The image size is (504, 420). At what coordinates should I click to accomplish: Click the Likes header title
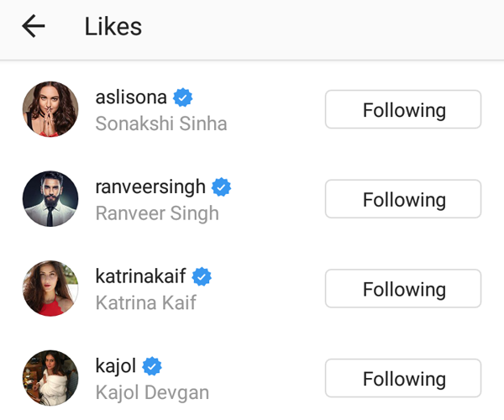(x=113, y=27)
